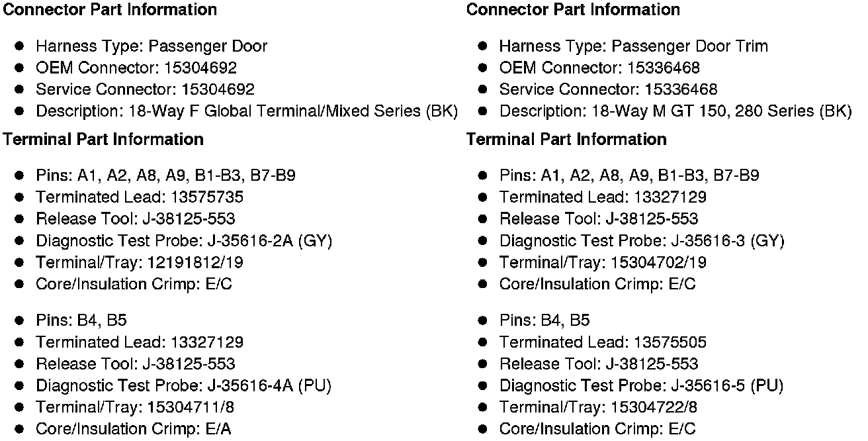The width and height of the screenshot is (868, 441).
Task: Select the 18-Way M GT 150 description
Action: (x=675, y=111)
